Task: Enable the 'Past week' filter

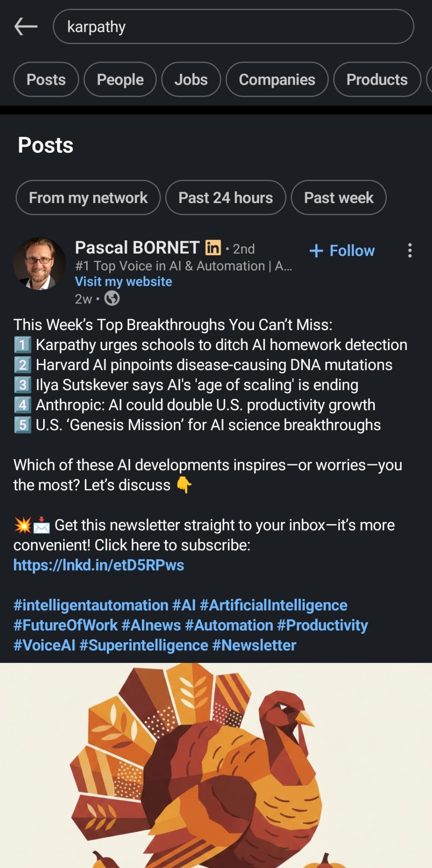Action: pos(338,198)
